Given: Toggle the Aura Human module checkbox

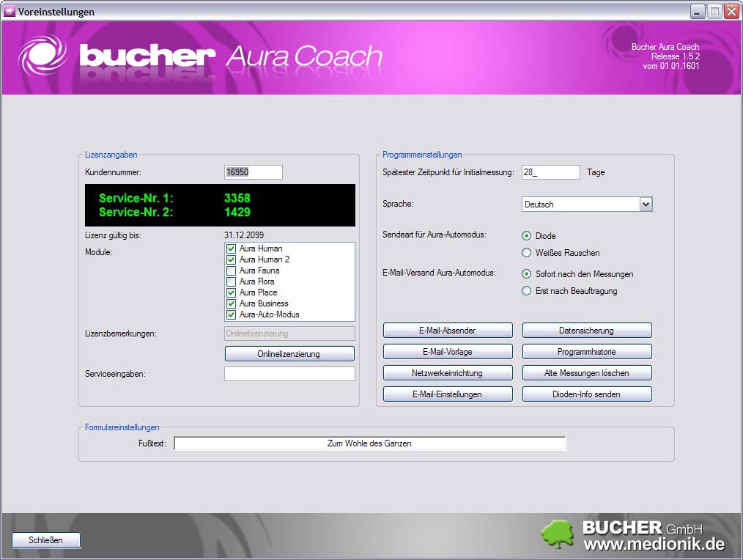Looking at the screenshot, I should click(x=232, y=248).
